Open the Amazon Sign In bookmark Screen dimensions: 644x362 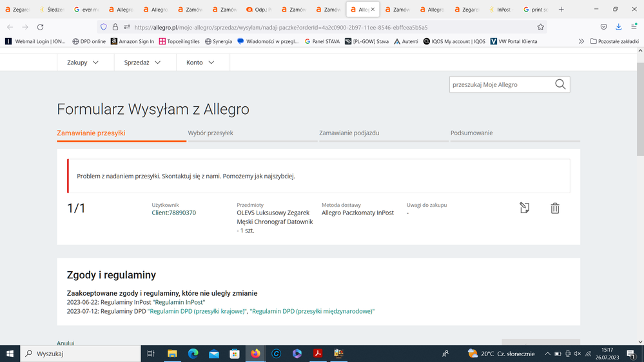pos(132,41)
